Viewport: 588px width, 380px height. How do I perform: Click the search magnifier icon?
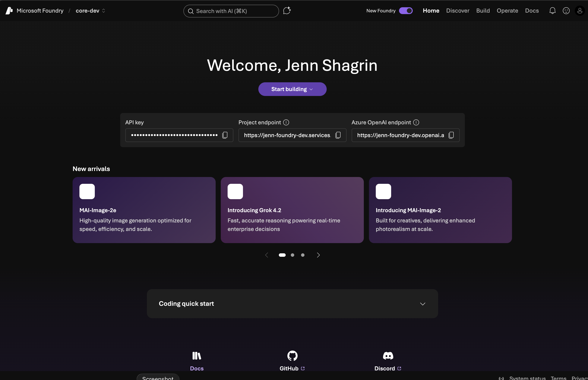pos(190,11)
